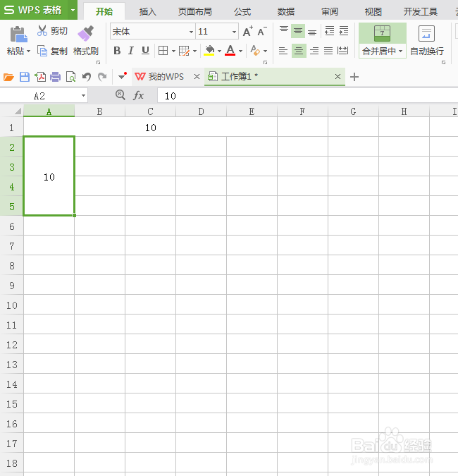
Task: Open the font size dropdown
Action: pyautogui.click(x=234, y=32)
